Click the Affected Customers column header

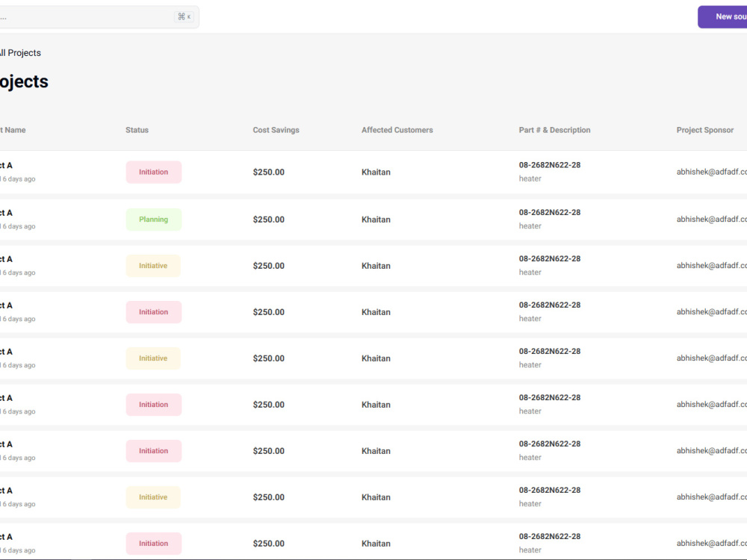tap(397, 130)
